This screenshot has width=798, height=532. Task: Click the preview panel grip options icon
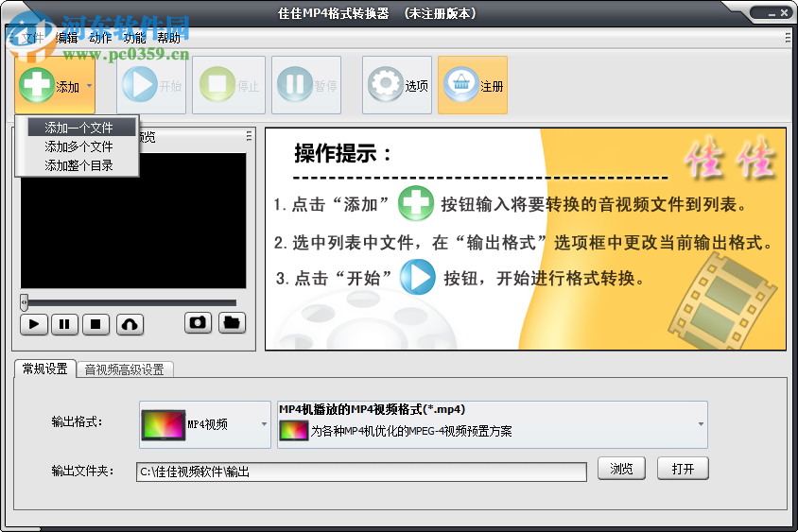tap(249, 136)
